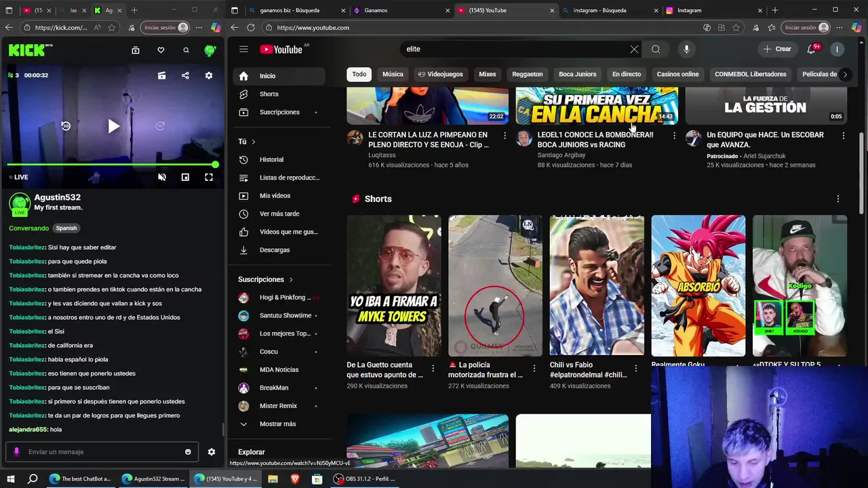Select the En directo filter chip

point(627,74)
